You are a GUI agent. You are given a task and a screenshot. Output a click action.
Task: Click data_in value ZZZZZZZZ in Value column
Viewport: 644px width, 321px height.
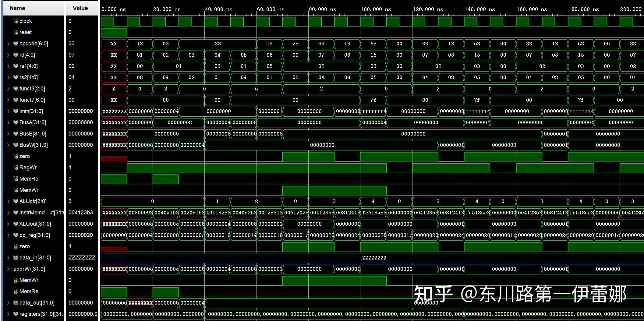coord(82,258)
